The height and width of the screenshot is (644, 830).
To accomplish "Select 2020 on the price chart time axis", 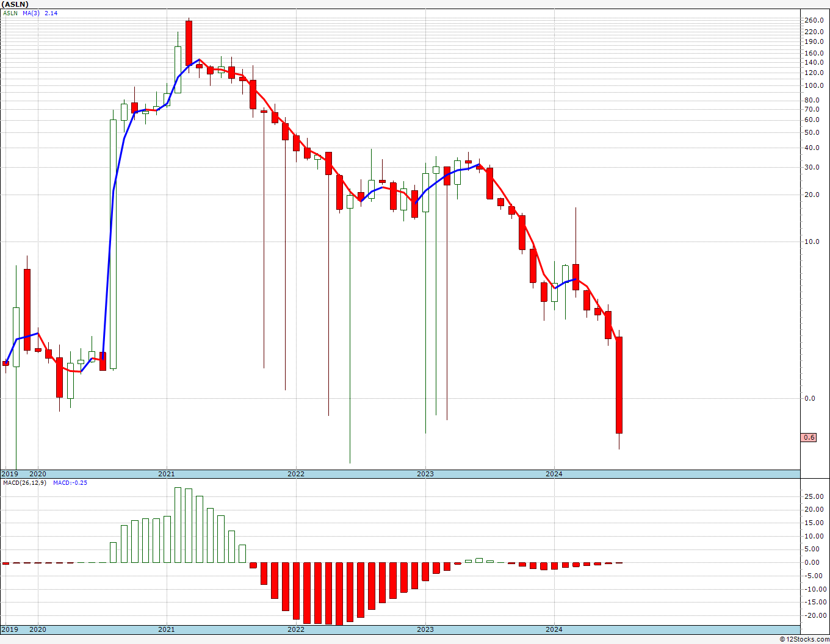I will tap(38, 474).
